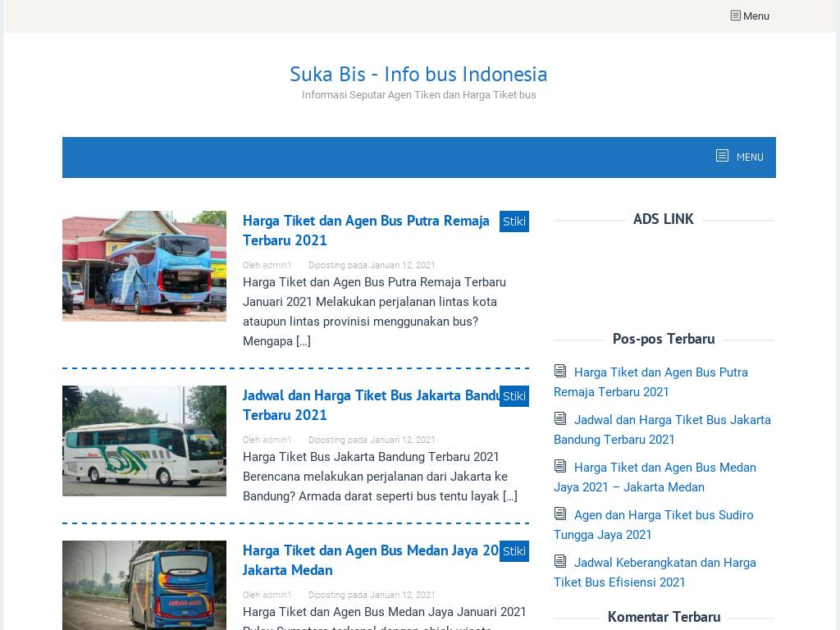Click the Putra Remaja bus thumbnail
The width and height of the screenshot is (840, 630).
[x=144, y=266]
